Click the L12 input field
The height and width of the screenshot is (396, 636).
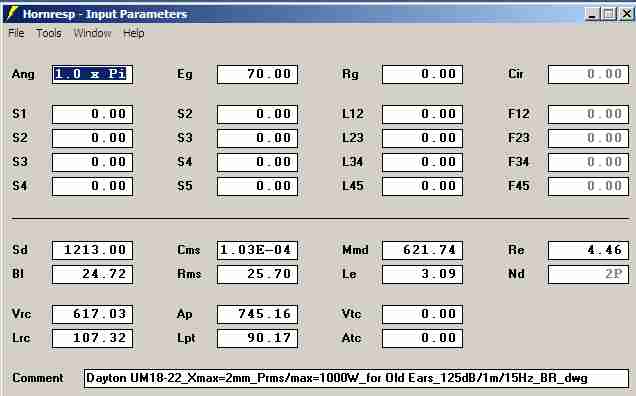tap(422, 114)
